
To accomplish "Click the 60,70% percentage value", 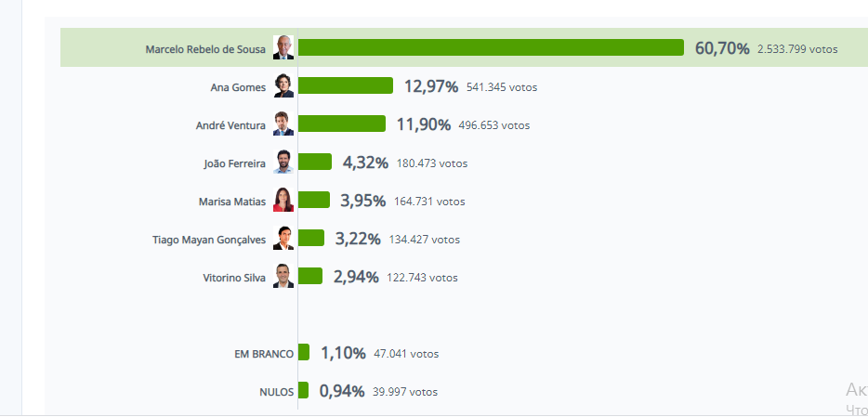I will [x=722, y=48].
